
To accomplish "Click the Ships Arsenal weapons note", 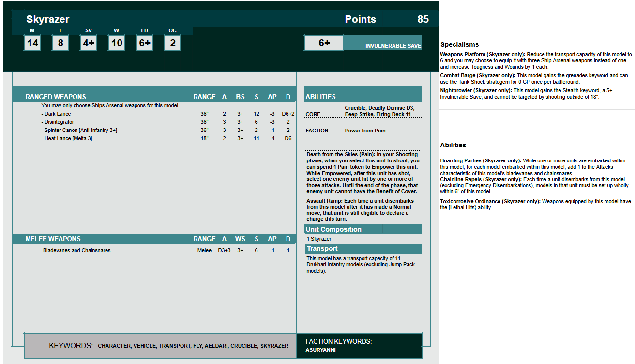I will coord(110,105).
